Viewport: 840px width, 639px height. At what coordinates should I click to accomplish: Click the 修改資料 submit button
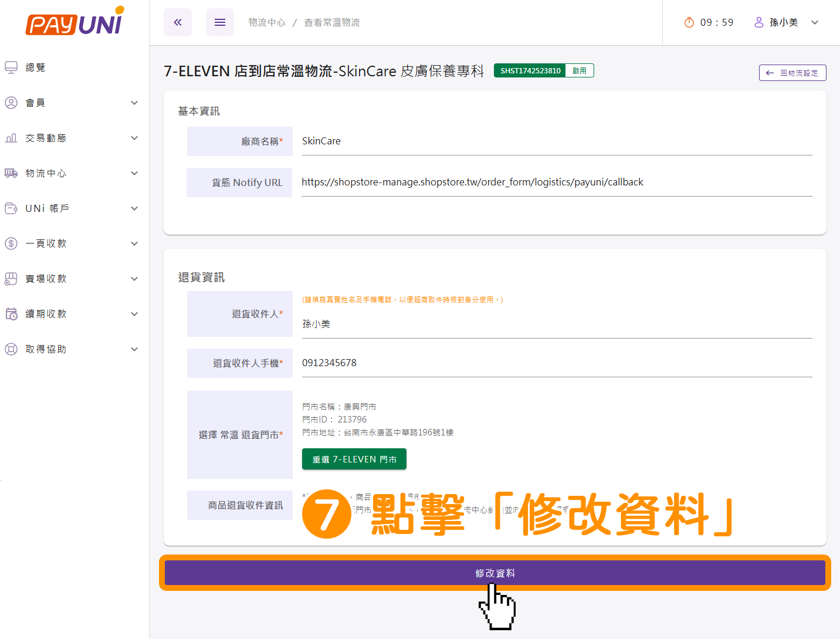click(495, 573)
